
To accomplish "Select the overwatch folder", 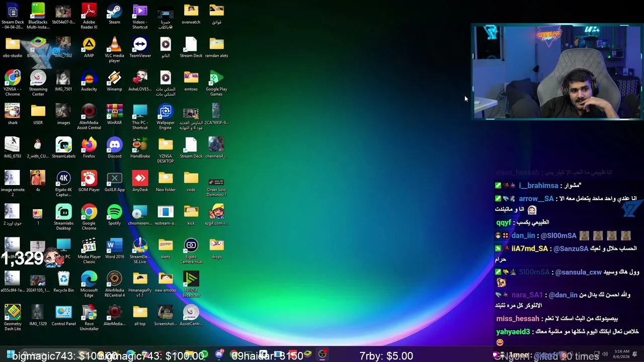I will 191,14.
